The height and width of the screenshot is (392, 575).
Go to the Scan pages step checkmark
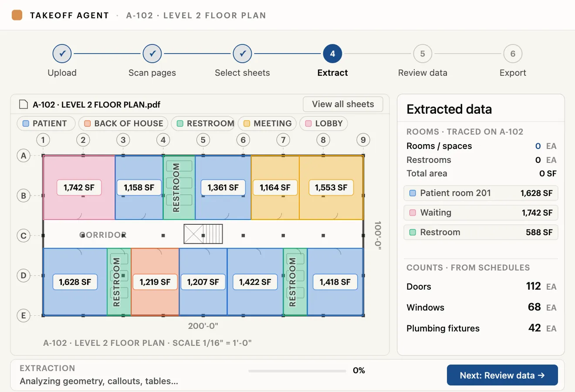(152, 54)
